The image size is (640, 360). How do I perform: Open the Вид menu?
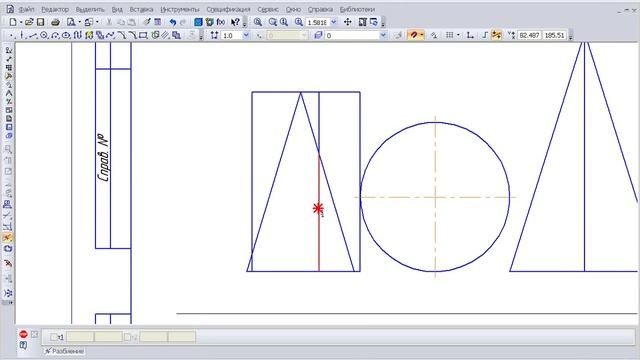pos(117,9)
